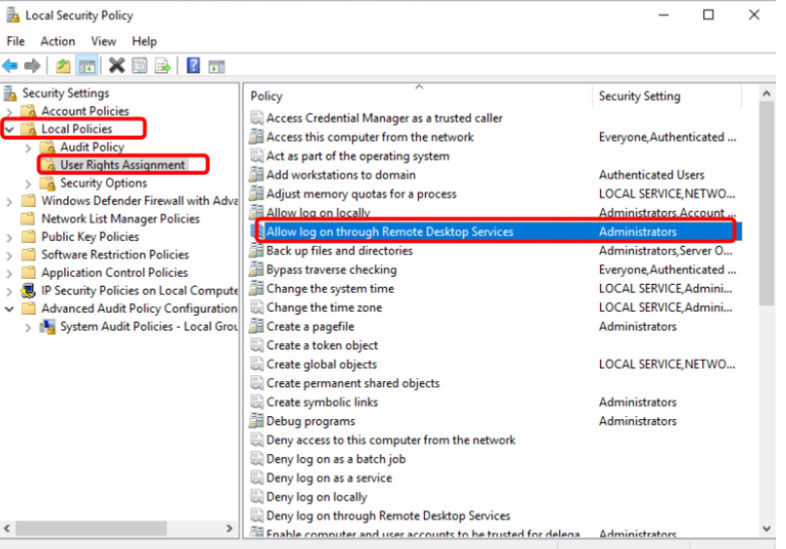Select the Audit Policy tree item
786x549 pixels.
pyautogui.click(x=92, y=147)
